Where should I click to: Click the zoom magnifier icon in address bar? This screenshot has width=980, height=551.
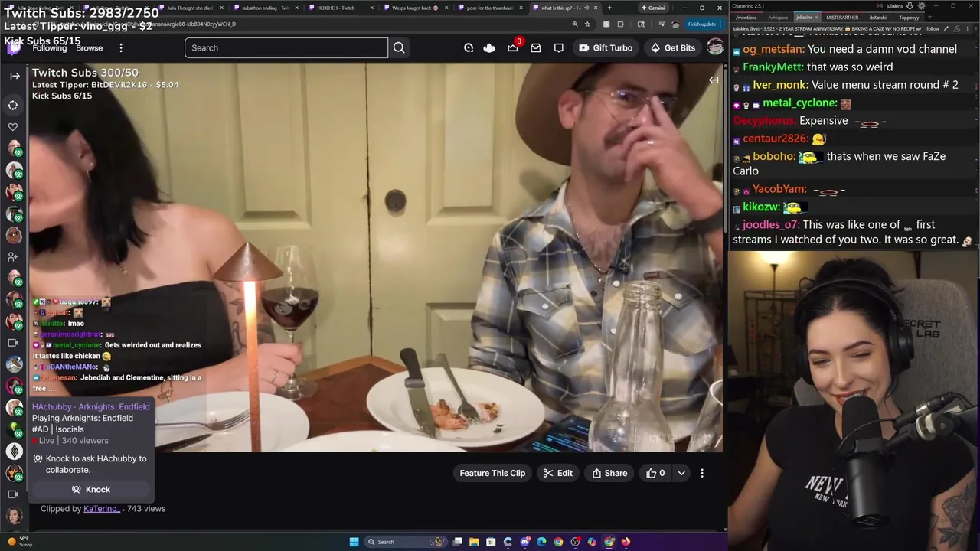point(575,24)
